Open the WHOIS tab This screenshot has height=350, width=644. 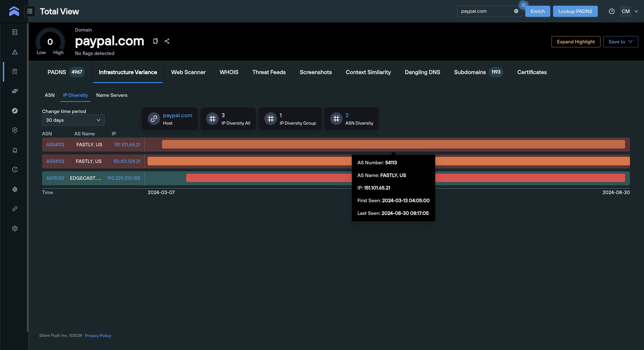229,72
